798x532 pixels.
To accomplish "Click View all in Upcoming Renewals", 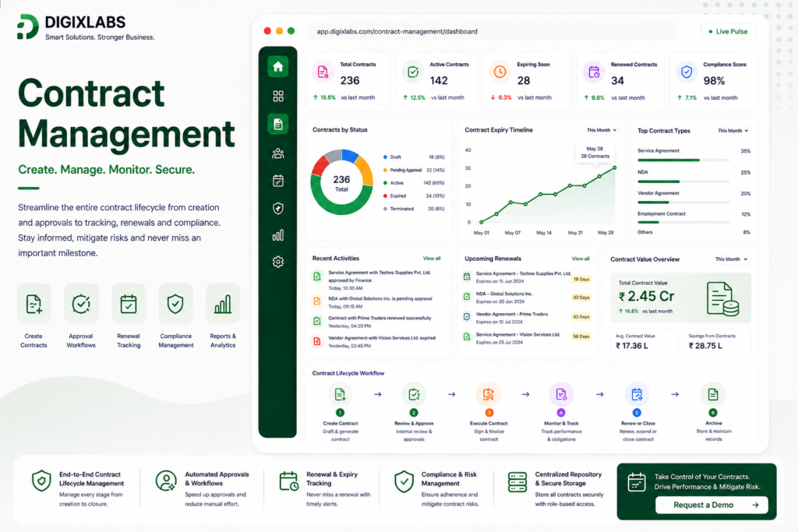I will (580, 259).
